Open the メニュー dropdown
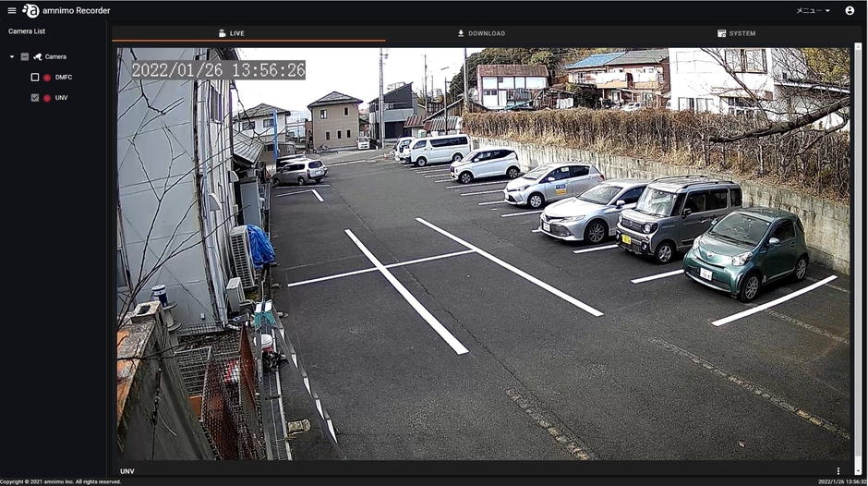Image resolution: width=868 pixels, height=486 pixels. click(813, 10)
